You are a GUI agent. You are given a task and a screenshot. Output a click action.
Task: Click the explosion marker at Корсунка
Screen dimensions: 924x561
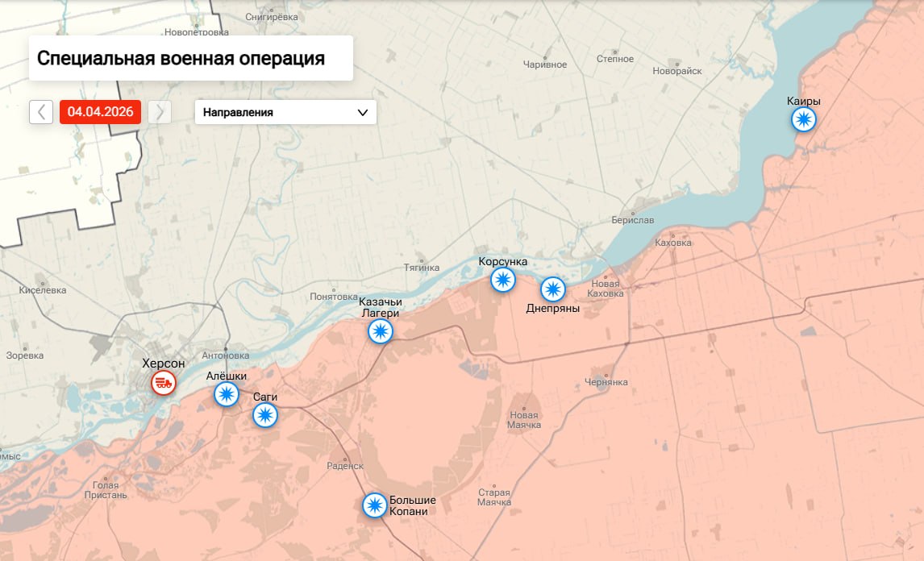502,280
